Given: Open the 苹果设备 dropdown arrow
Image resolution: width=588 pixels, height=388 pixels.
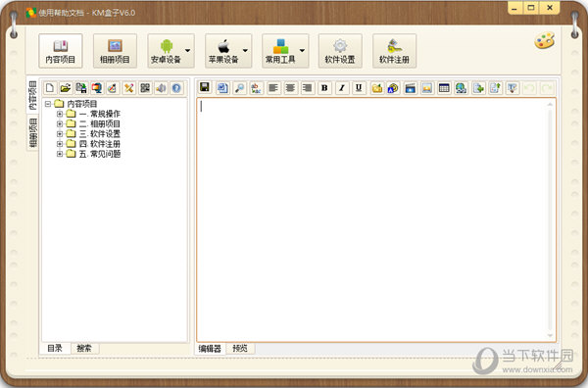Looking at the screenshot, I should point(245,51).
